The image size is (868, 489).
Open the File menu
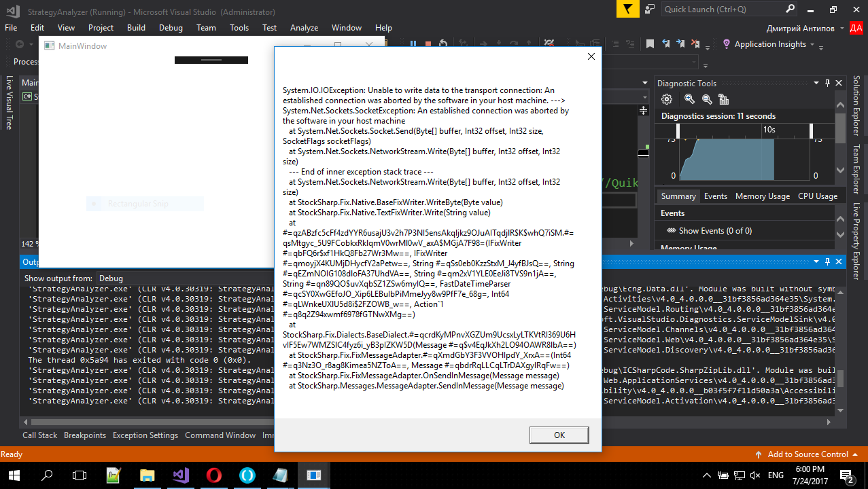click(x=11, y=28)
